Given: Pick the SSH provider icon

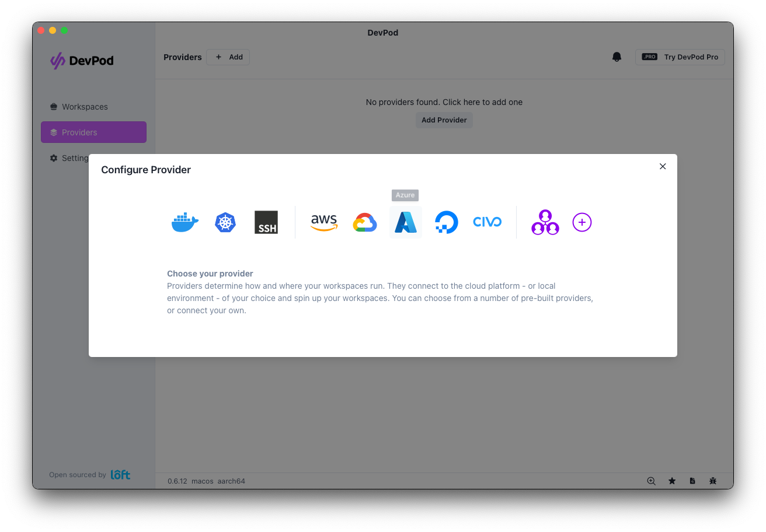Looking at the screenshot, I should (x=266, y=222).
